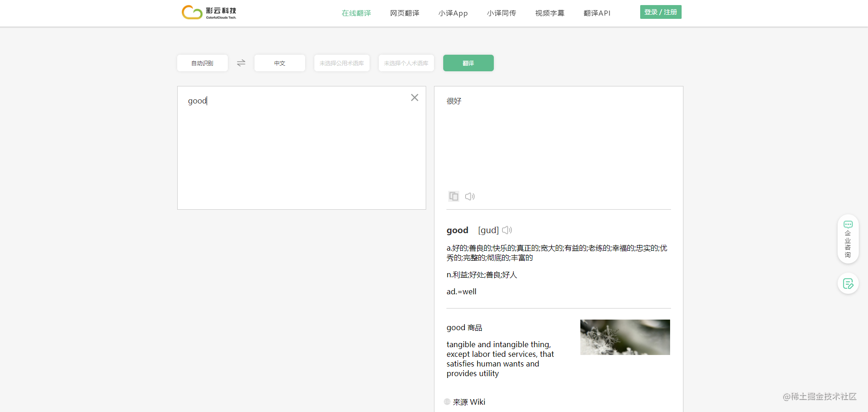
Task: Open the 视频字幕 nav item
Action: point(550,13)
